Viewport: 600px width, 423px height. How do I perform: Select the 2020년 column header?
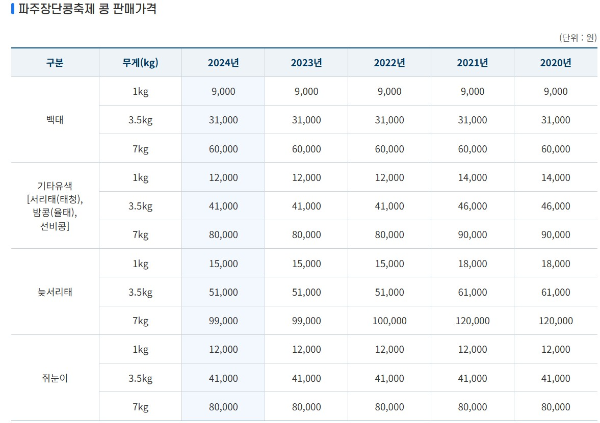[x=556, y=63]
